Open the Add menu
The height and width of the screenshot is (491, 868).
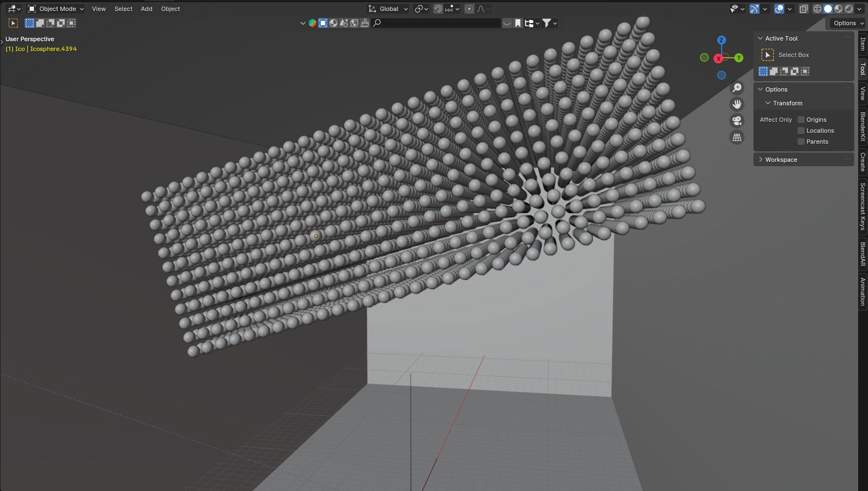coord(146,9)
